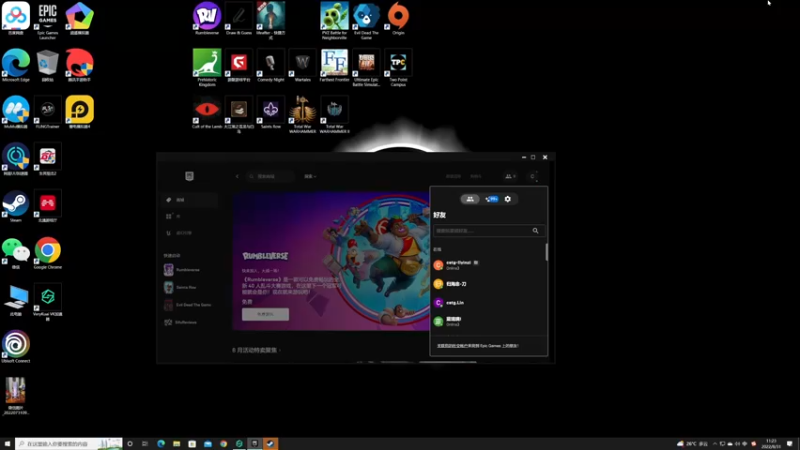Open the Steam desktop shortcut
This screenshot has height=450, width=800.
click(x=16, y=206)
